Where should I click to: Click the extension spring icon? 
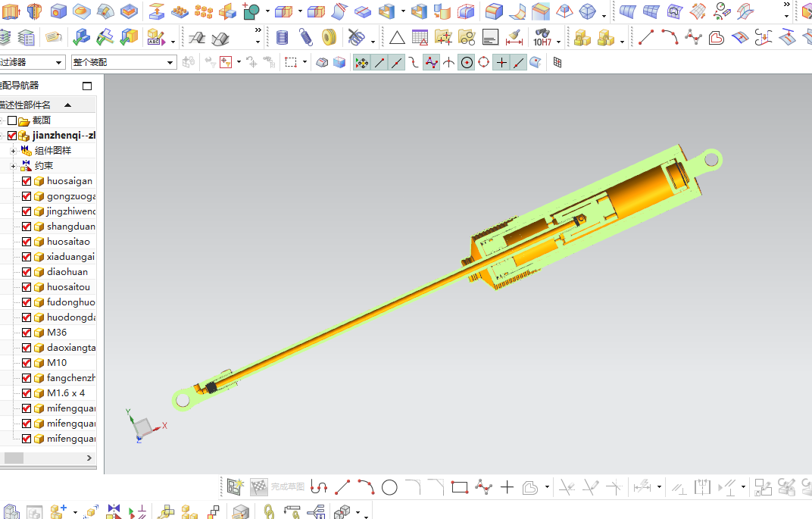coord(306,37)
